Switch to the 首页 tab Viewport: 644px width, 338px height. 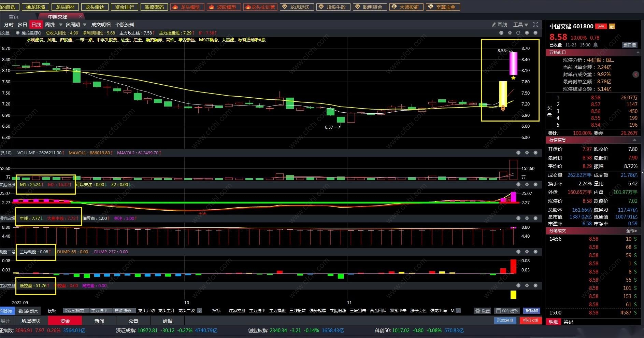coord(14,16)
